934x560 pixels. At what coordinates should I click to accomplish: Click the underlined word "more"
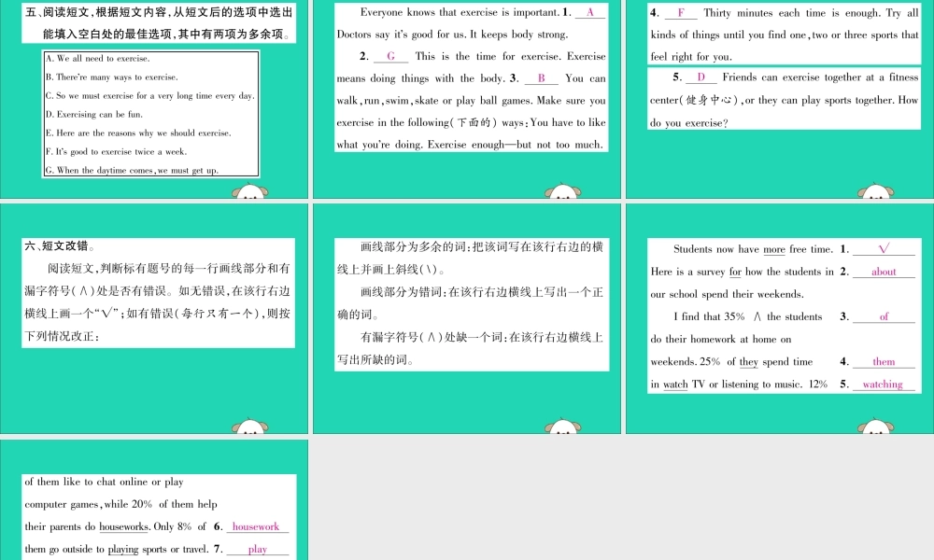tap(773, 249)
